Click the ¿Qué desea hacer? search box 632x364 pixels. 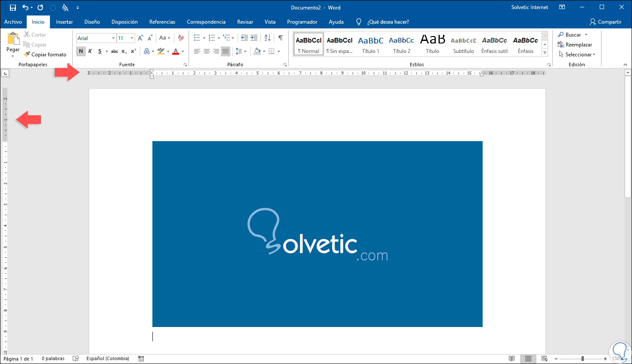(388, 22)
